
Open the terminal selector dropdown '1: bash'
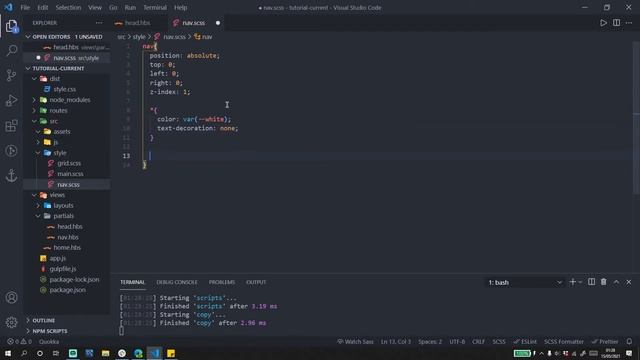(524, 282)
